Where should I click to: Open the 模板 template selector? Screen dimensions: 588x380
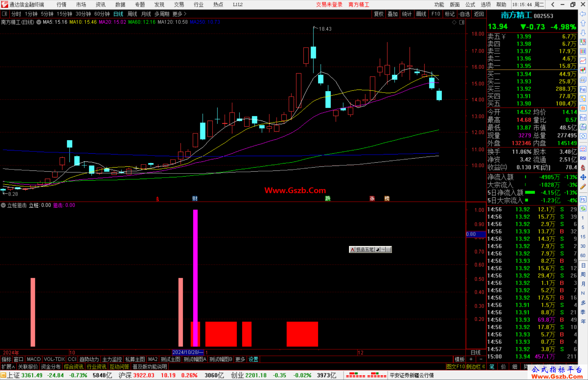pos(460,359)
